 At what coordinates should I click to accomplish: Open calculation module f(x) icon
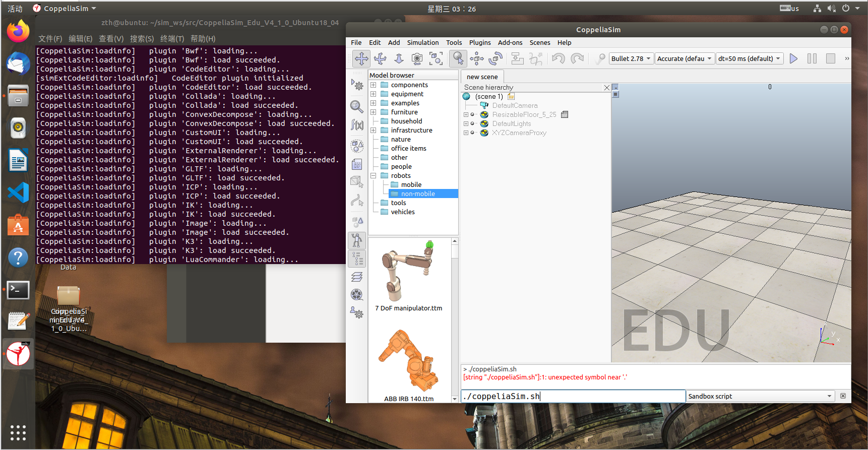(x=357, y=124)
